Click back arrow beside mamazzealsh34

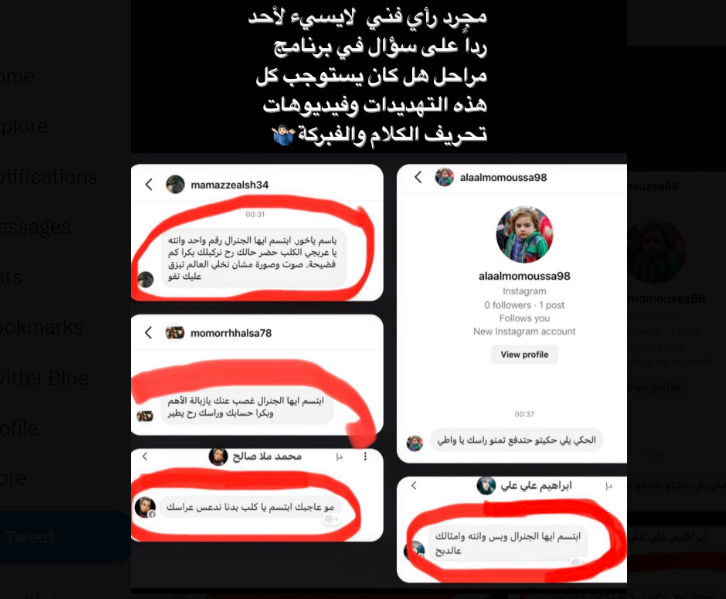[x=149, y=184]
